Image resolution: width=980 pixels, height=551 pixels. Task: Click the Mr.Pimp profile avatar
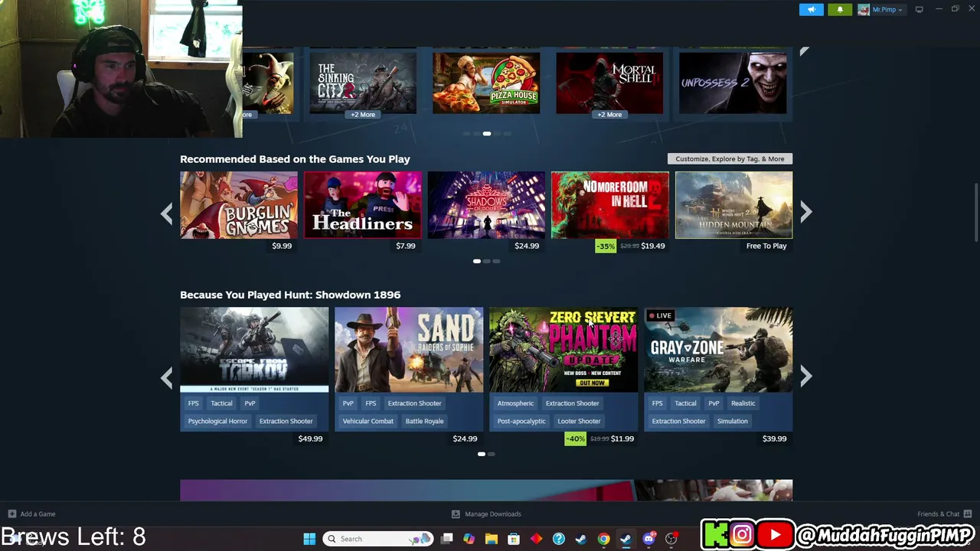pos(864,9)
